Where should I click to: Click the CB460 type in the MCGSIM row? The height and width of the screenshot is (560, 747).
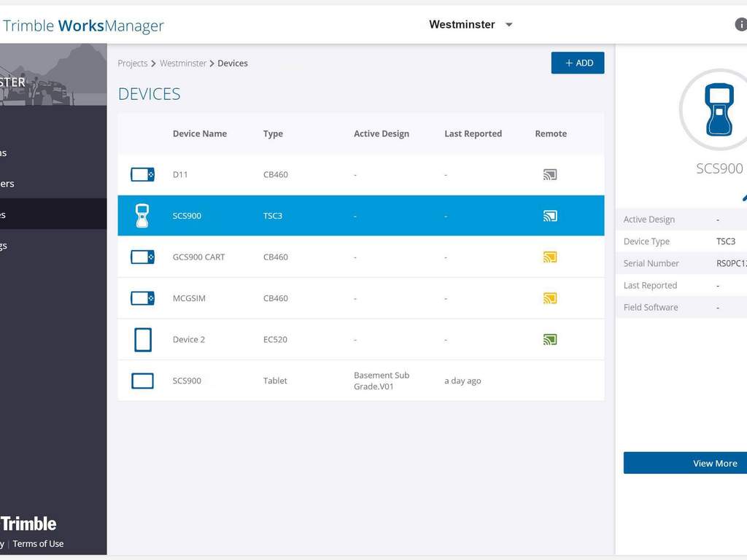pyautogui.click(x=275, y=298)
